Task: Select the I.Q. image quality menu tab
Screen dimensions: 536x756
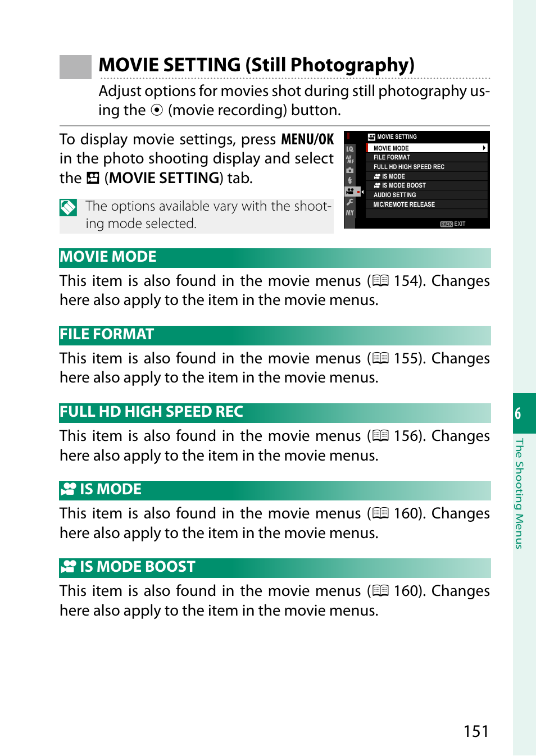Action: coord(349,149)
